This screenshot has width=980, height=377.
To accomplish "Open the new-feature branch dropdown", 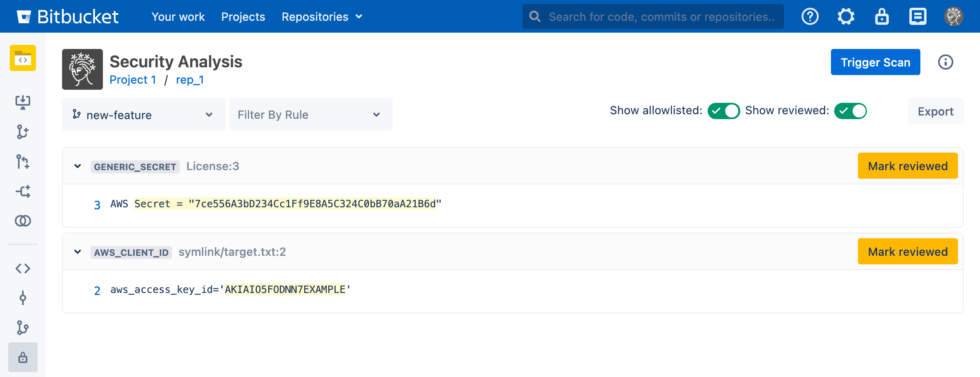I will point(143,115).
